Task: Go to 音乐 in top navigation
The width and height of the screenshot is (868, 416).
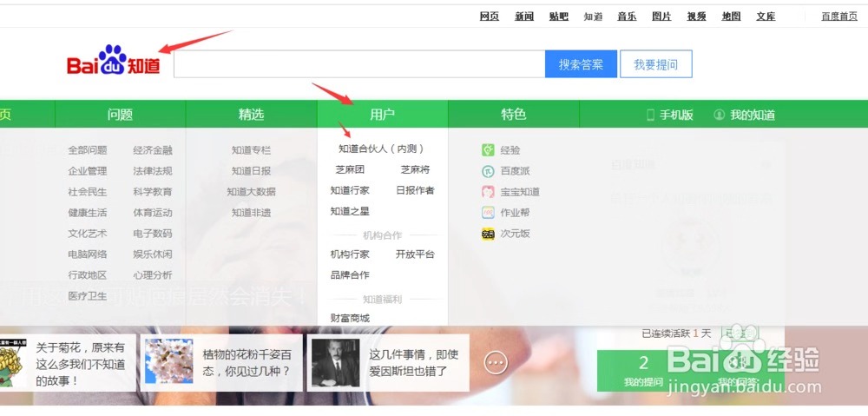Action: point(628,17)
